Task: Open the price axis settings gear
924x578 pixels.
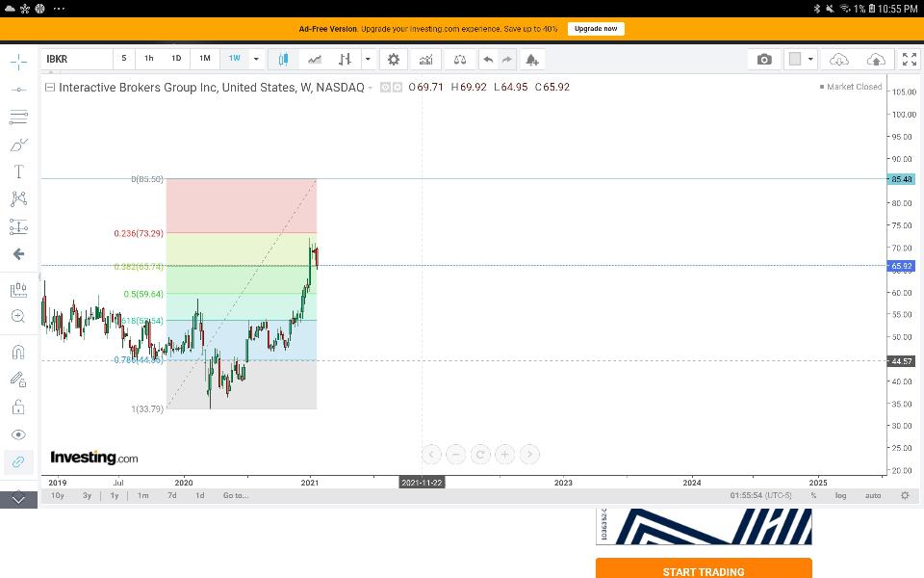Action: pyautogui.click(x=905, y=495)
